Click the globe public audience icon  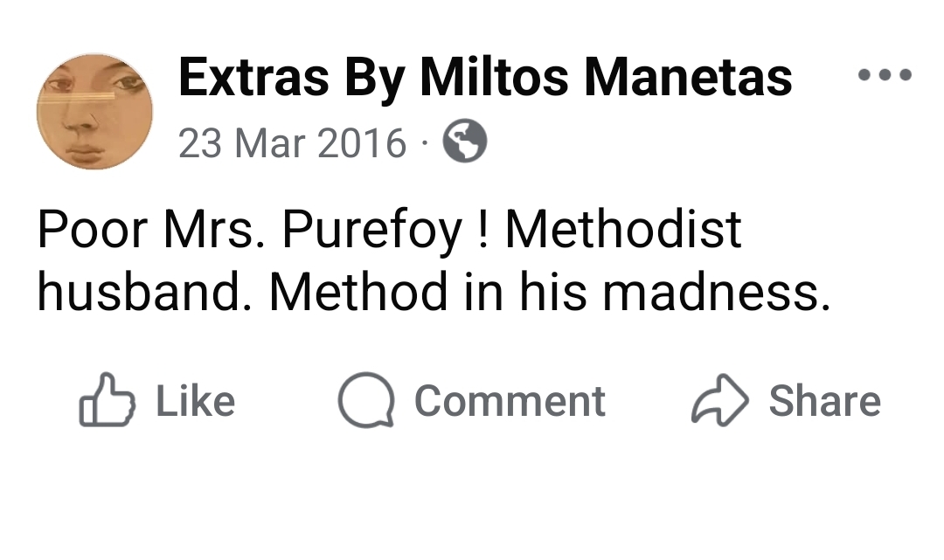[x=465, y=142]
